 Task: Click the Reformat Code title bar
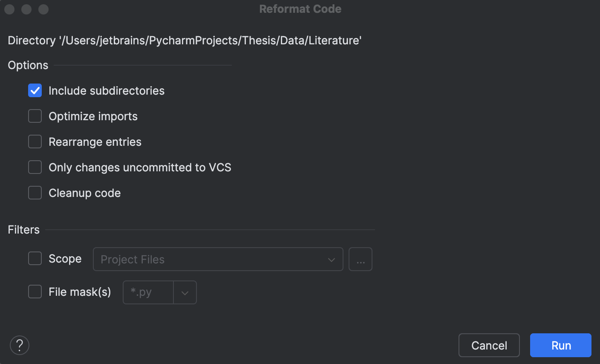[300, 9]
